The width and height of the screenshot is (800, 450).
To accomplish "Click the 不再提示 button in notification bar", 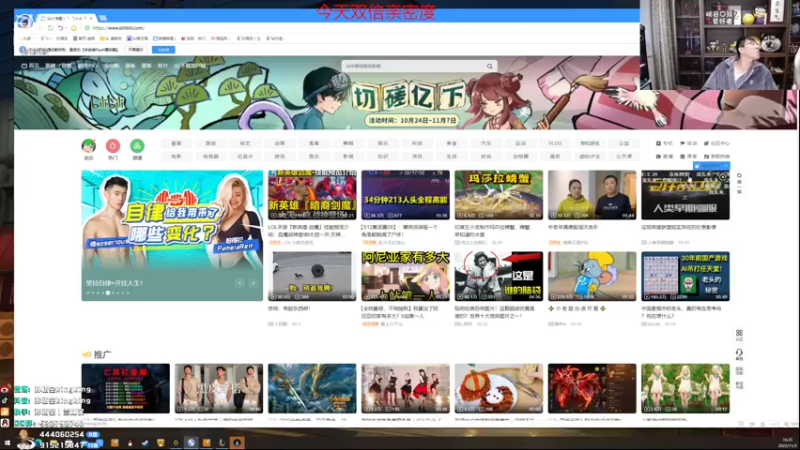I will [135, 49].
